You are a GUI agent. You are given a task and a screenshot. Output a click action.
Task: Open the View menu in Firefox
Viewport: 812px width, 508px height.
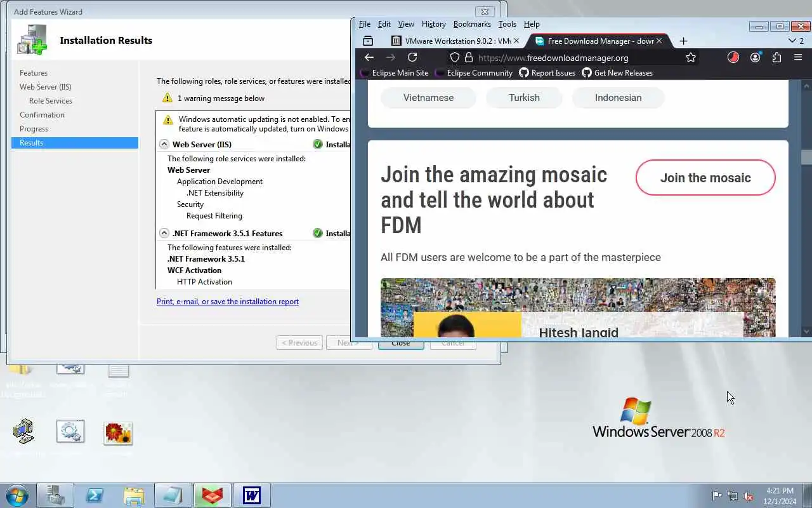tap(406, 24)
